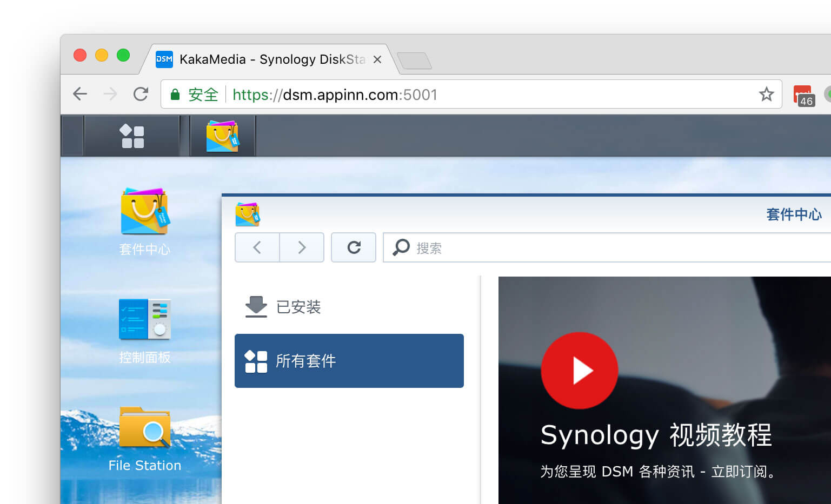
Task: Open the 套件中心 desktop shortcut
Action: click(144, 221)
